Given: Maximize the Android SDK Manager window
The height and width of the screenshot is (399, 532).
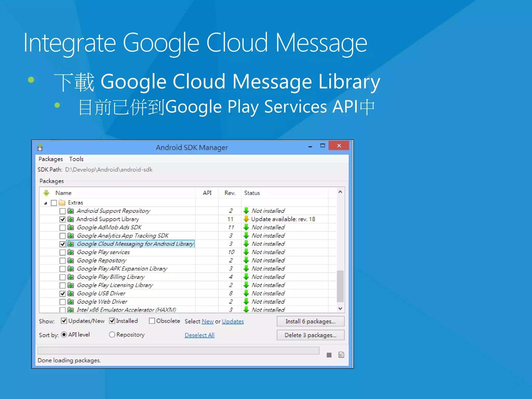Looking at the screenshot, I should (322, 146).
